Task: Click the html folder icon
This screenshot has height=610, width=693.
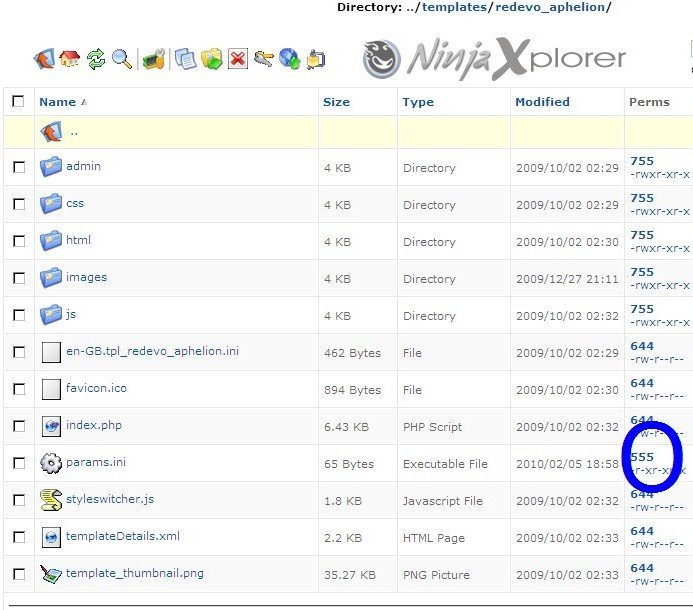Action: pos(51,241)
